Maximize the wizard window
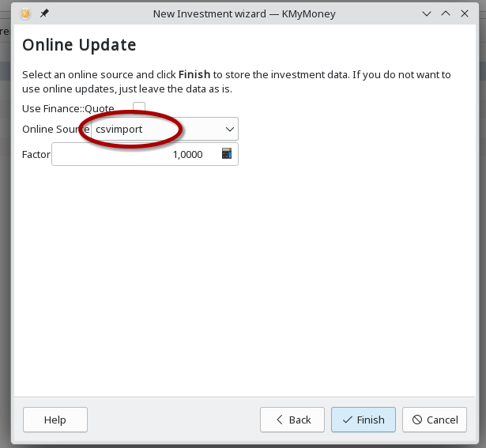The image size is (486, 448). [446, 13]
